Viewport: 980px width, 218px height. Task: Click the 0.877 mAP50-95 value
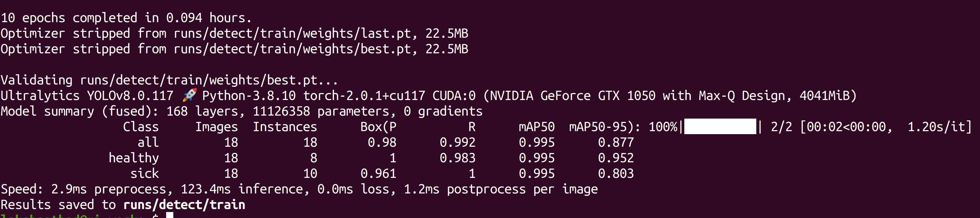click(616, 143)
